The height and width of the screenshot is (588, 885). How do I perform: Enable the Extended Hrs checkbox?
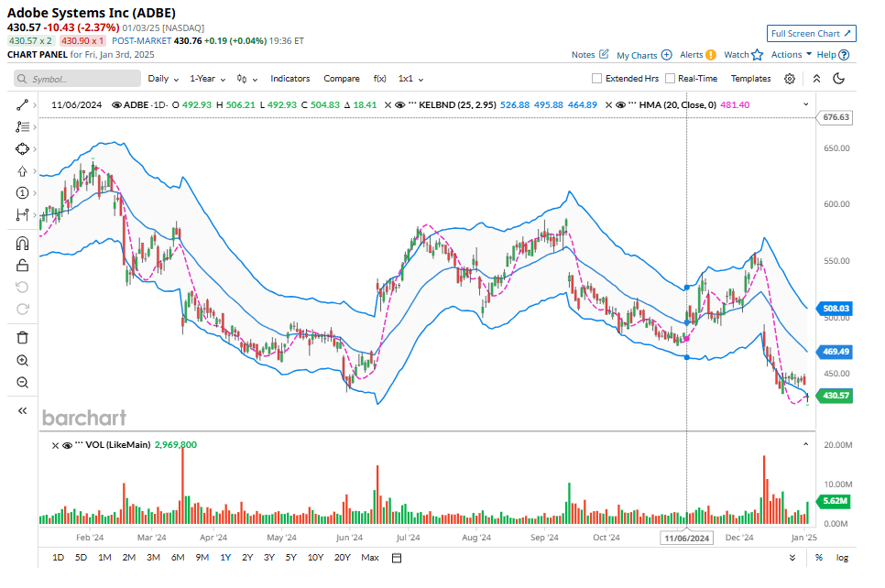point(597,79)
